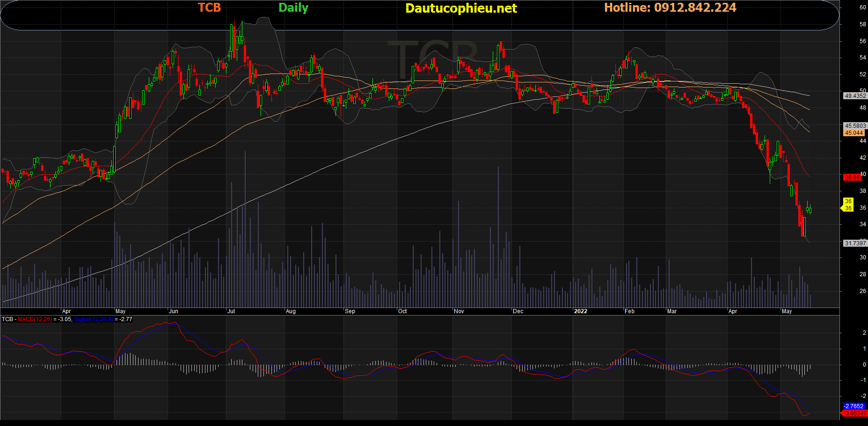Viewport: 868px width, 426px height.
Task: Click the blue -2.7652 signal value tag
Action: click(x=854, y=406)
